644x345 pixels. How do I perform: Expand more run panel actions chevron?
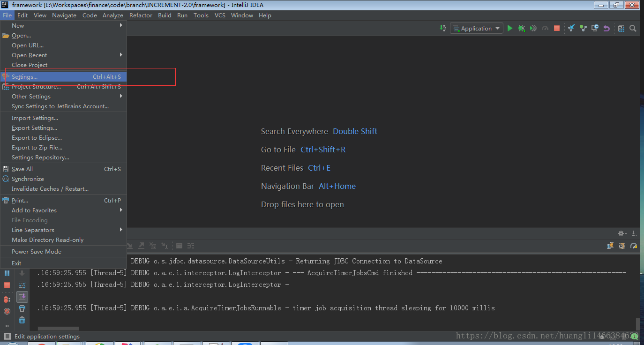(7, 326)
